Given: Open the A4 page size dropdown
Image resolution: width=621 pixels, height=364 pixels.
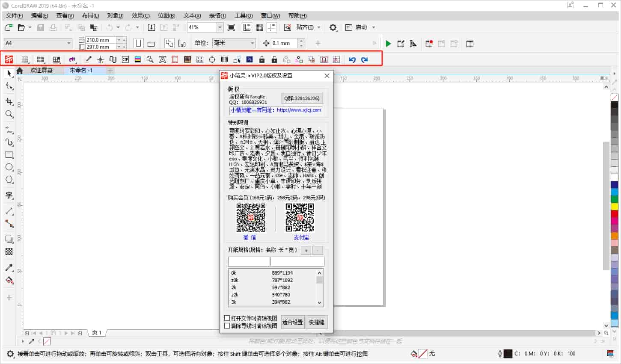Looking at the screenshot, I should (69, 43).
